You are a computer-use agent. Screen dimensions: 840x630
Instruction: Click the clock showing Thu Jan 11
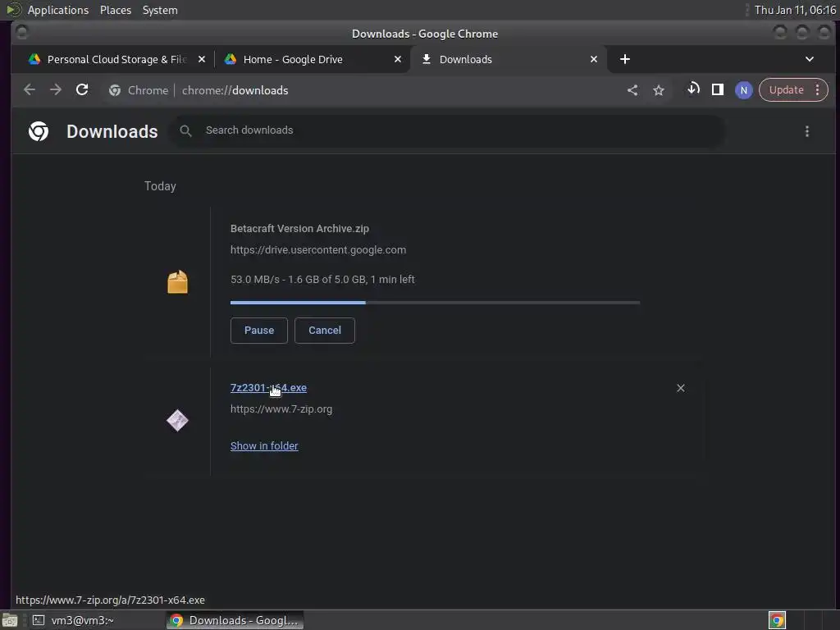point(795,10)
